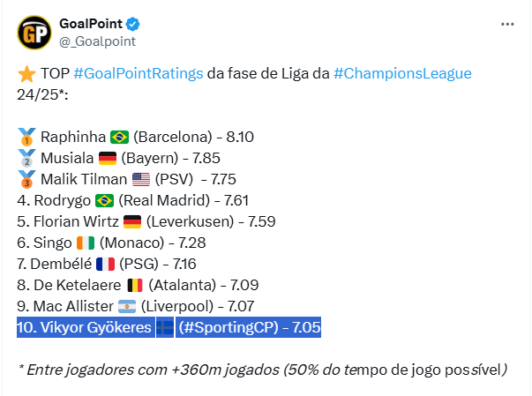Click the Ivory Coast flag beside Singo
Image resolution: width=532 pixels, height=396 pixels.
tap(86, 243)
